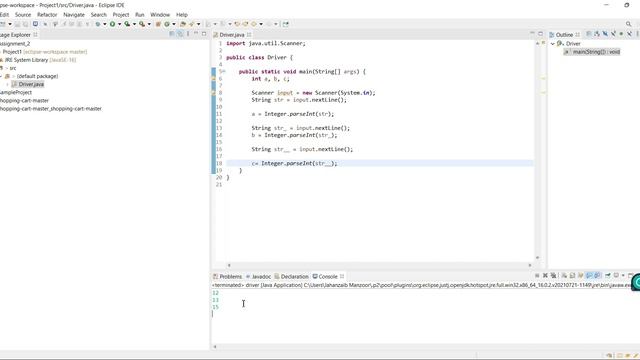Screen dimensions: 640x360
Task: Click the editor horizontal scrollbar
Action: pyautogui.click(x=379, y=265)
